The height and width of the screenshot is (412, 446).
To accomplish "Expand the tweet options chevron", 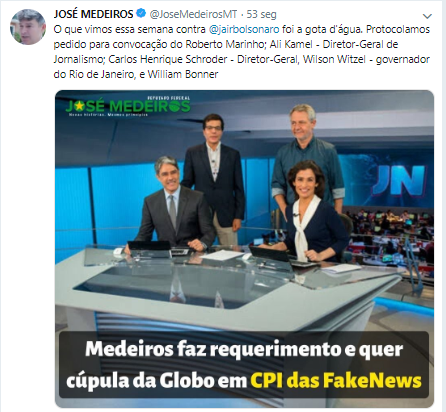I will tap(427, 16).
